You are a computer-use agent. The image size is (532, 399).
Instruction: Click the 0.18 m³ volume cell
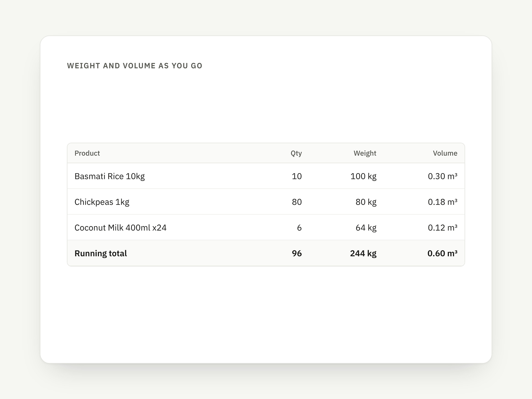[443, 202]
